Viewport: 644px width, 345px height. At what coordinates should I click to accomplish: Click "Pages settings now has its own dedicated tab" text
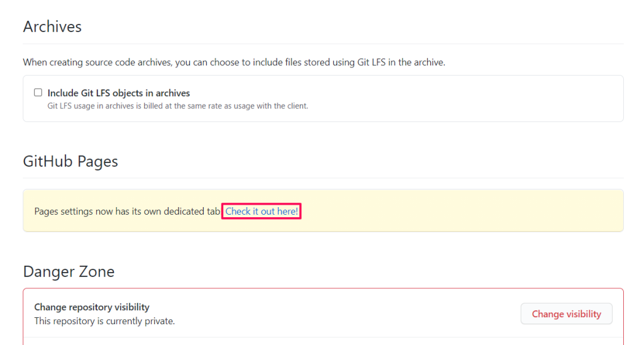127,212
